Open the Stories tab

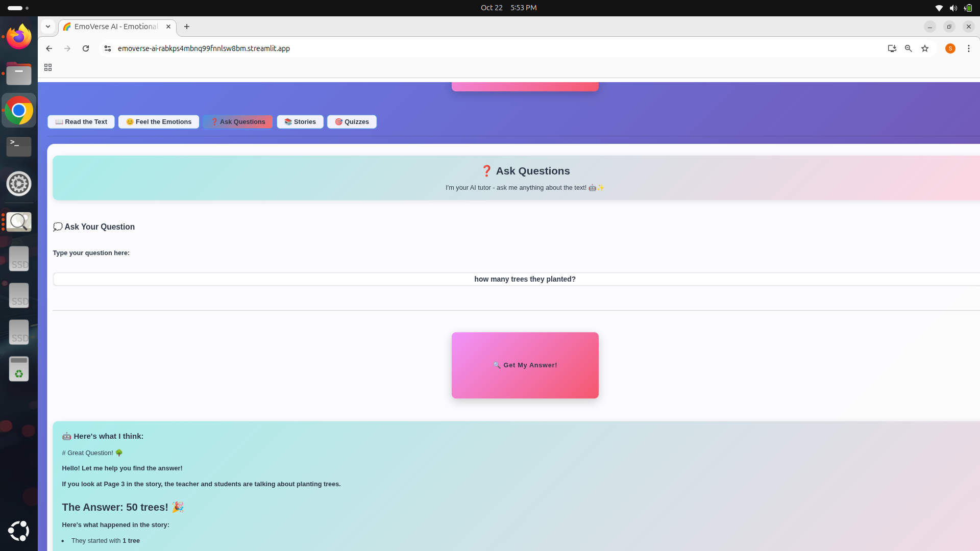[x=300, y=122]
